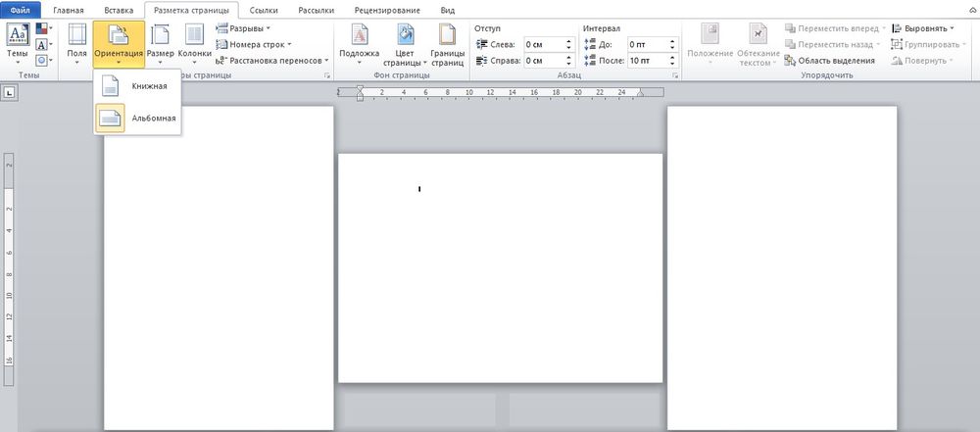Click the Подложка (Watermark) icon
Screen dimensions: 980x432
[359, 43]
